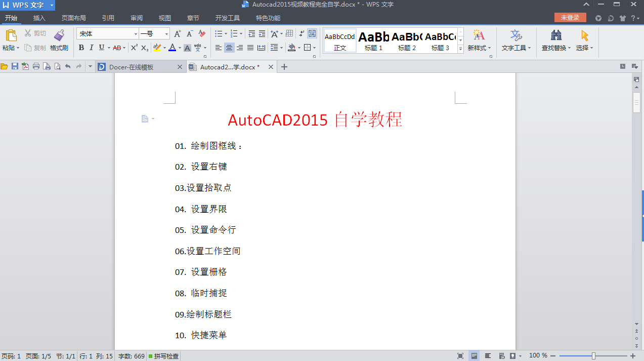Click the 字数: 669 word count in status bar
Image resolution: width=644 pixels, height=361 pixels.
[132, 356]
